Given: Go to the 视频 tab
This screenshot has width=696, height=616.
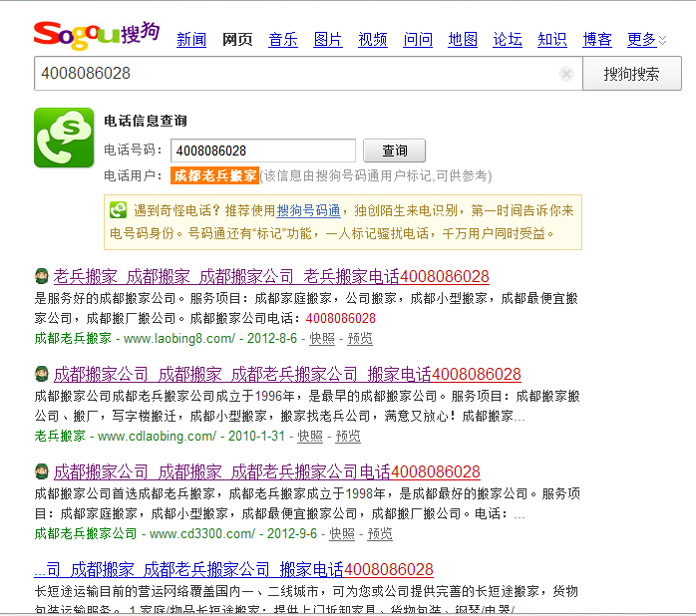Looking at the screenshot, I should click(372, 40).
